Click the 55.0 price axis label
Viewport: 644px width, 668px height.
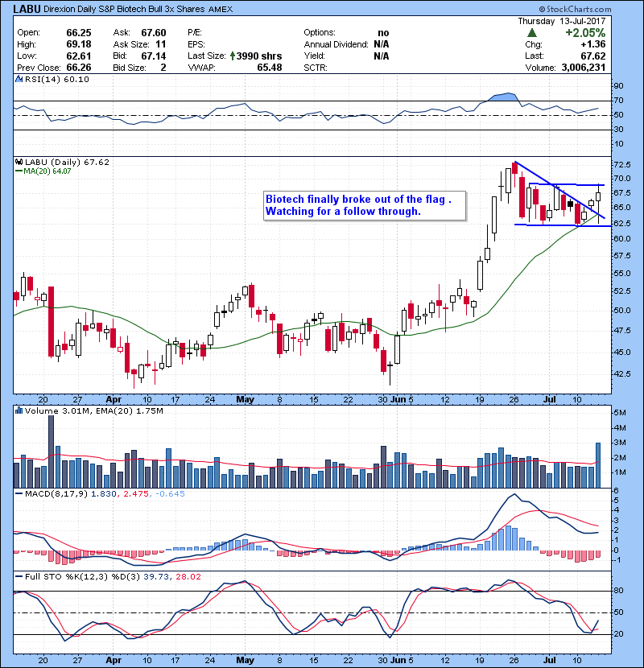[621, 274]
